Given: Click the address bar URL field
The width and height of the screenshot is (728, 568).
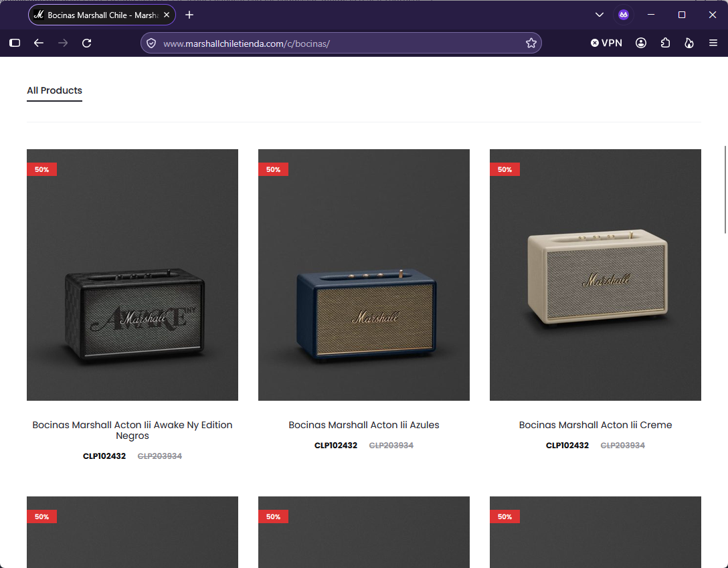Looking at the screenshot, I should point(341,43).
